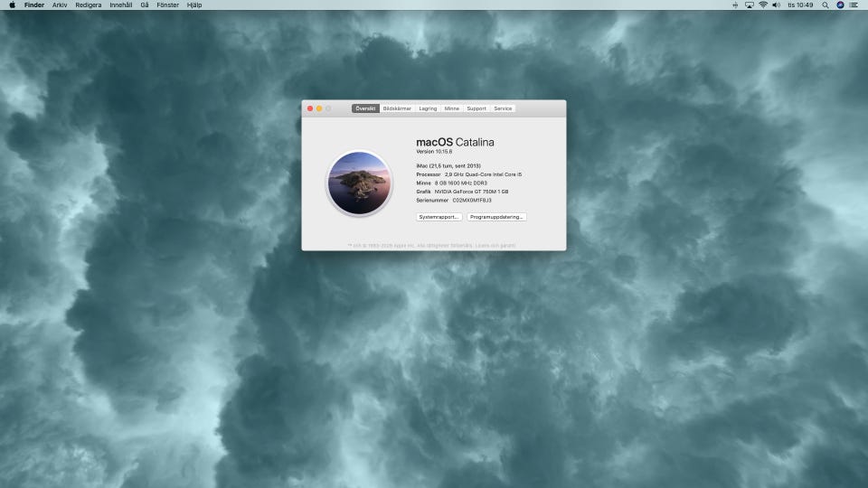Viewport: 868px width, 488px height.
Task: Switch to the Service tab
Action: (503, 108)
